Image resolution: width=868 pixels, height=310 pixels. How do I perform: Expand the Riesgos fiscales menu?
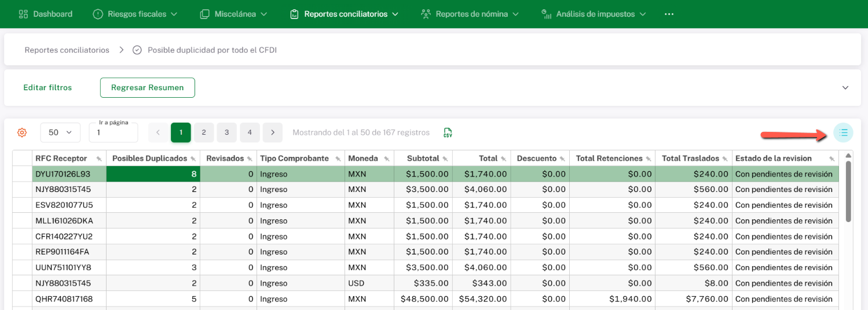click(135, 14)
